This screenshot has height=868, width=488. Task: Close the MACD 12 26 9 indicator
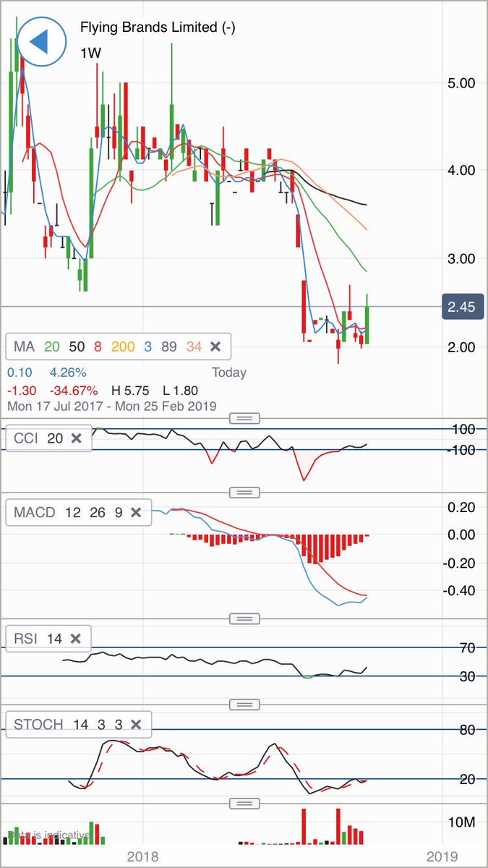coord(135,512)
